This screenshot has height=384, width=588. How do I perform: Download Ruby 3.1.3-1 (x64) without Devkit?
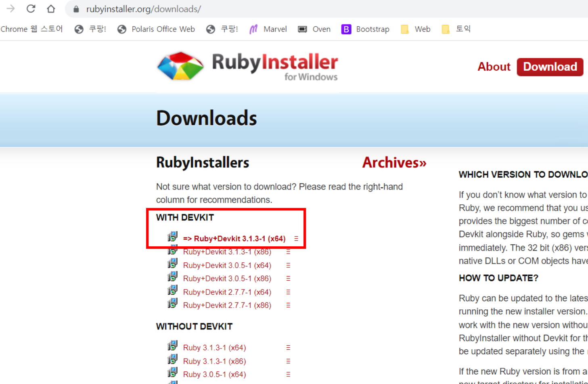point(214,348)
